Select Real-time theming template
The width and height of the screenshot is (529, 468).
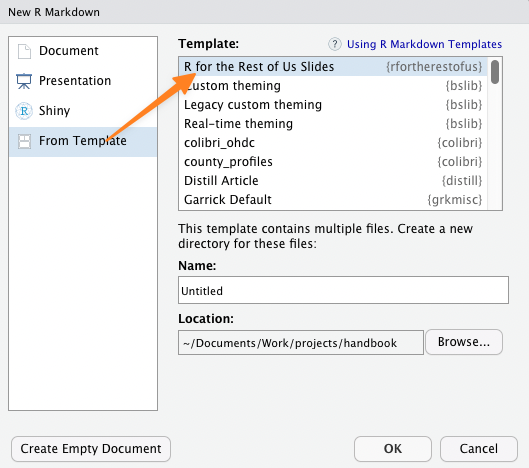click(x=333, y=124)
